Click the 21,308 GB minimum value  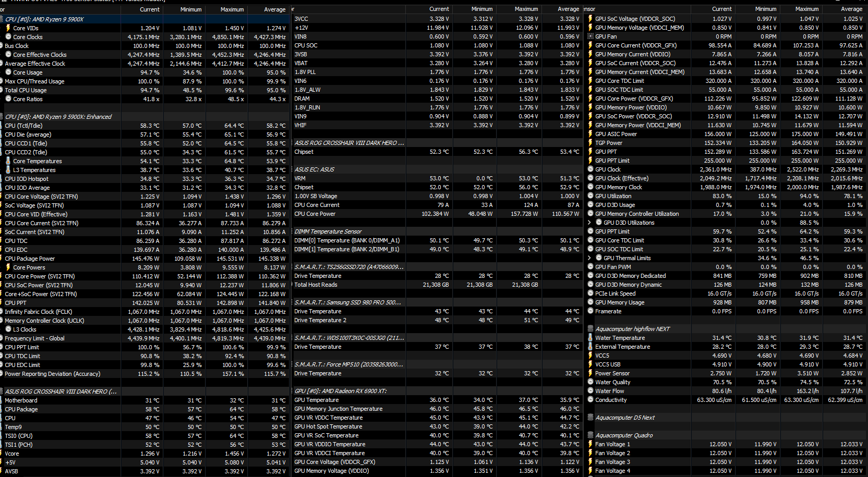point(479,285)
